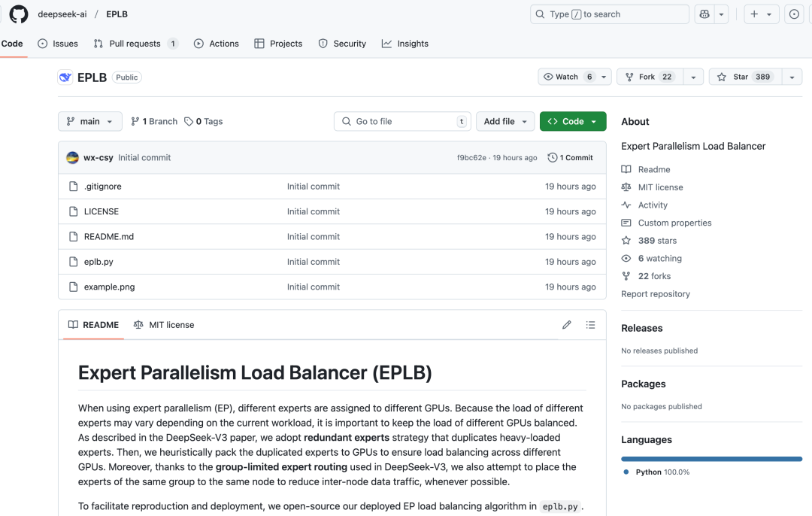This screenshot has height=516, width=812.
Task: Open Custom properties link
Action: [666, 223]
